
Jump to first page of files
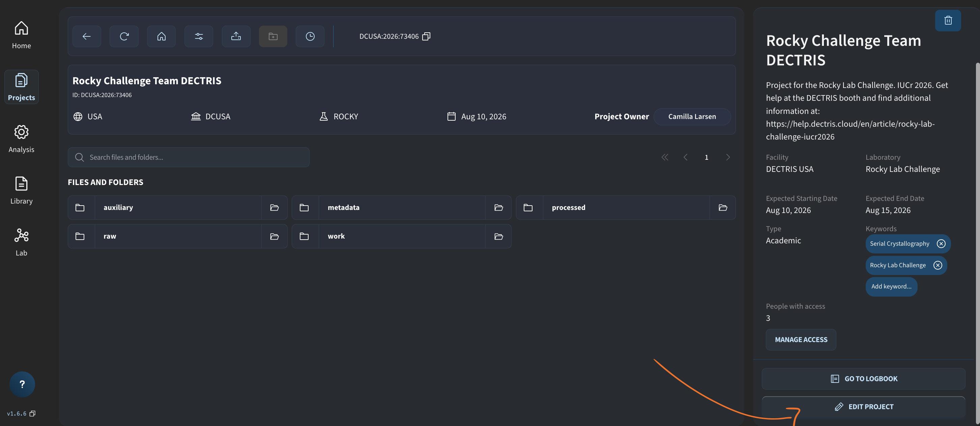pyautogui.click(x=665, y=157)
